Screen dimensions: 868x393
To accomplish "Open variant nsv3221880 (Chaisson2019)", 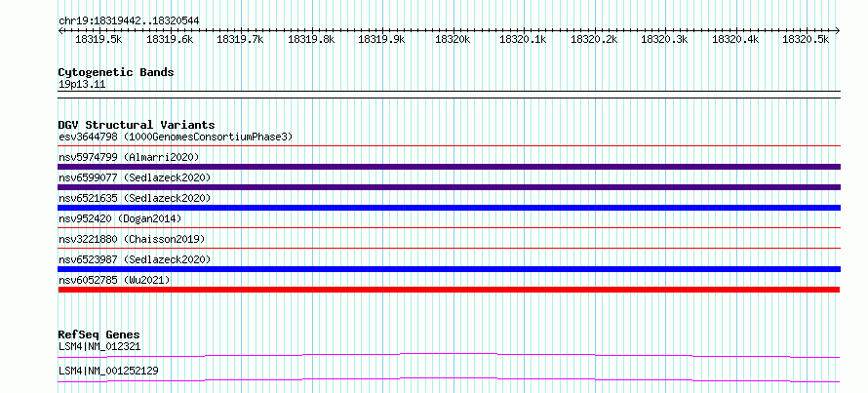I will (132, 239).
